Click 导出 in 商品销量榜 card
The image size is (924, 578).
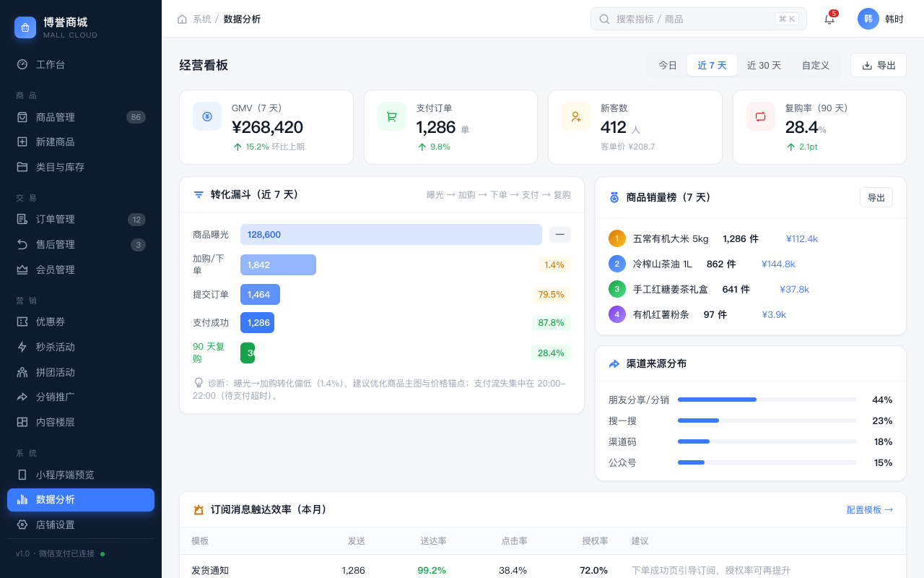[x=876, y=197]
